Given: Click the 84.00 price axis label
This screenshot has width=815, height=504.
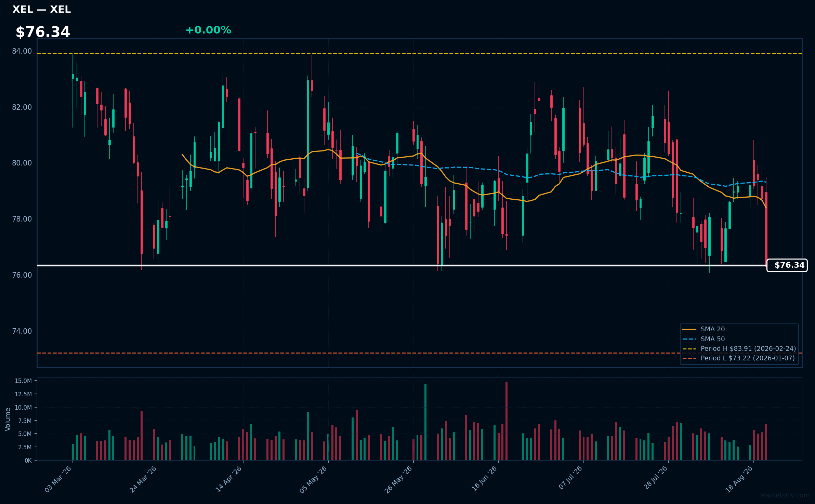Looking at the screenshot, I should click(x=22, y=51).
